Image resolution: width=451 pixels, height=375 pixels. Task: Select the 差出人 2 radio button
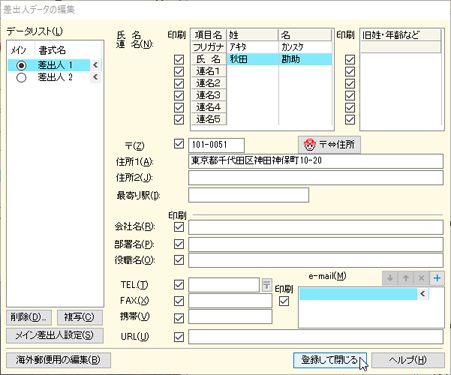pos(21,77)
